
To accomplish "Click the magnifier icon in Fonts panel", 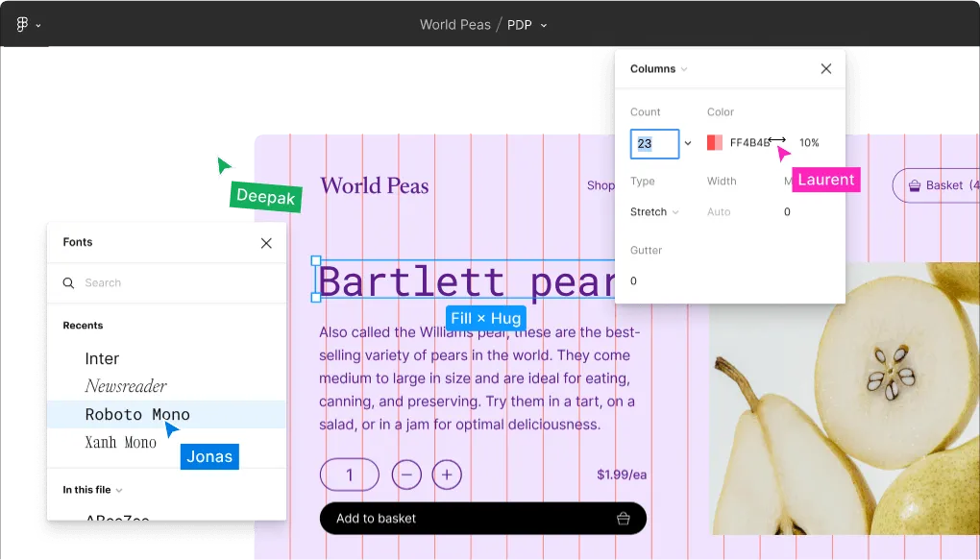I will tap(68, 283).
